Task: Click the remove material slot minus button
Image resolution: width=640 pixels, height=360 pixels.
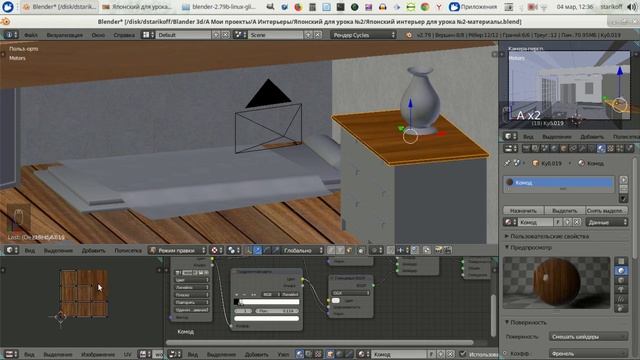Action: coord(623,188)
